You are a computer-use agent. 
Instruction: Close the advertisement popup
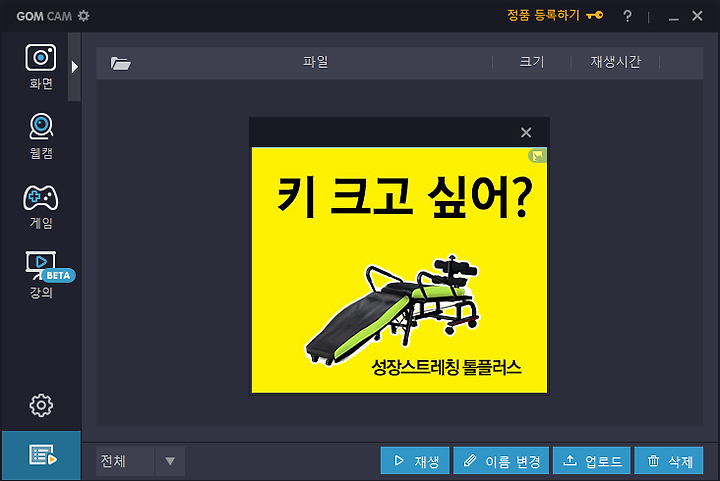526,133
